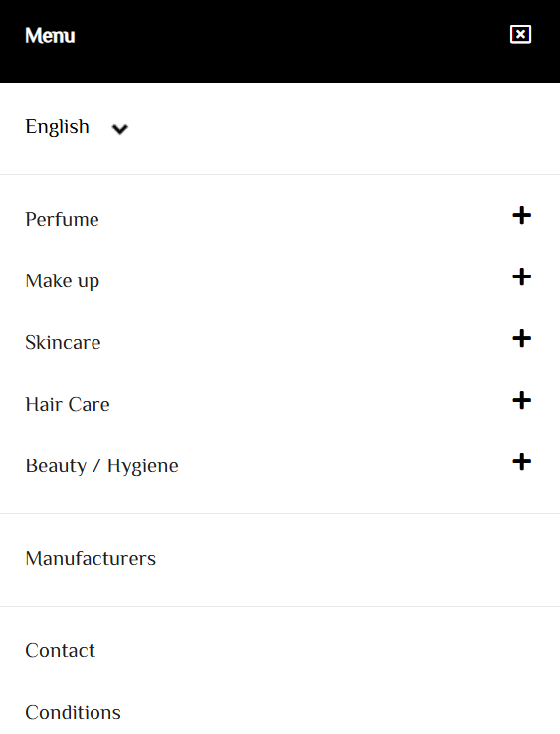Viewport: 560px width, 734px height.
Task: Expand the Make up plus icon
Action: coord(521,277)
